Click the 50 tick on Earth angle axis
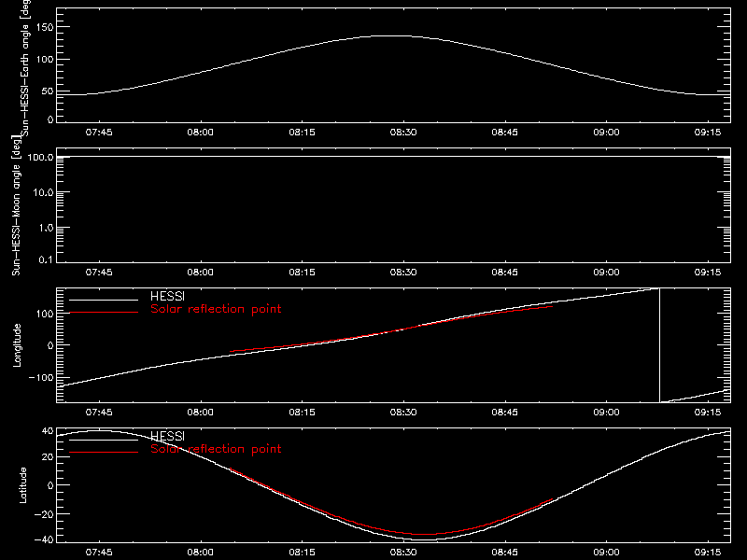The height and width of the screenshot is (560, 747). 48,91
